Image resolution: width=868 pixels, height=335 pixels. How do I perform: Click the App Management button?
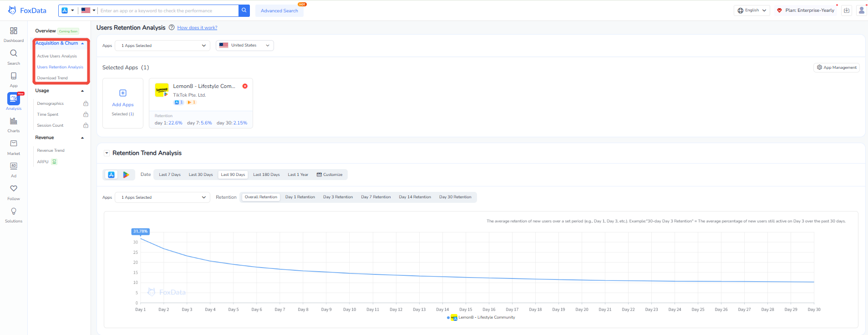[837, 67]
